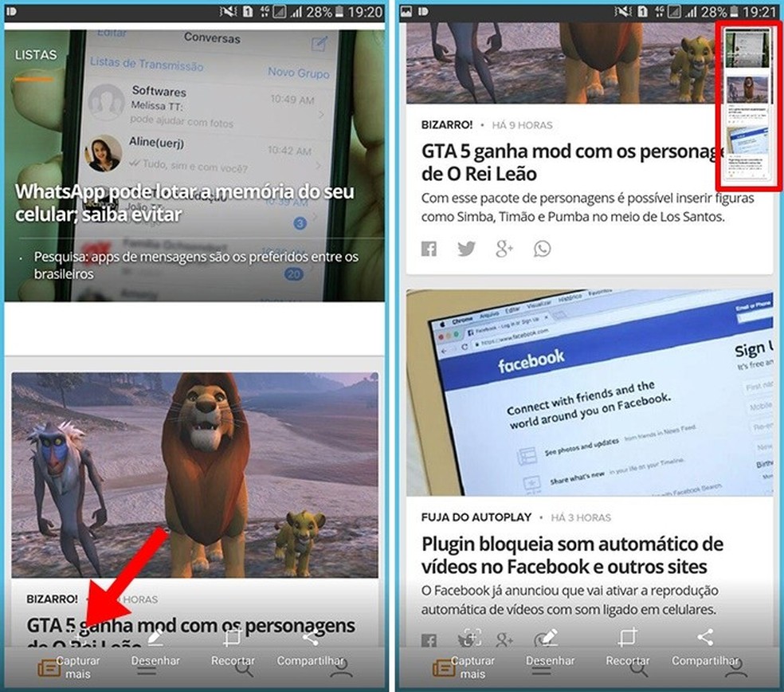Tap the 19:21 clock in the right status bar

click(x=759, y=11)
